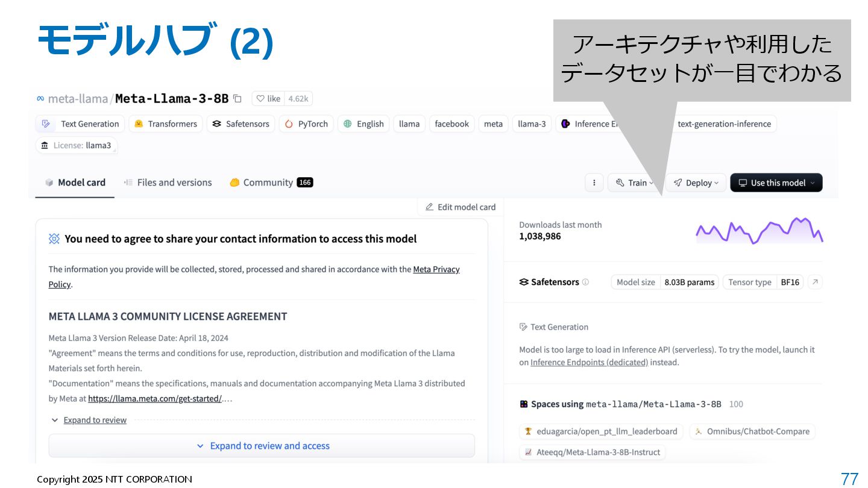
Task: Open the Inference Endpoints (dedicated) link
Action: (589, 363)
